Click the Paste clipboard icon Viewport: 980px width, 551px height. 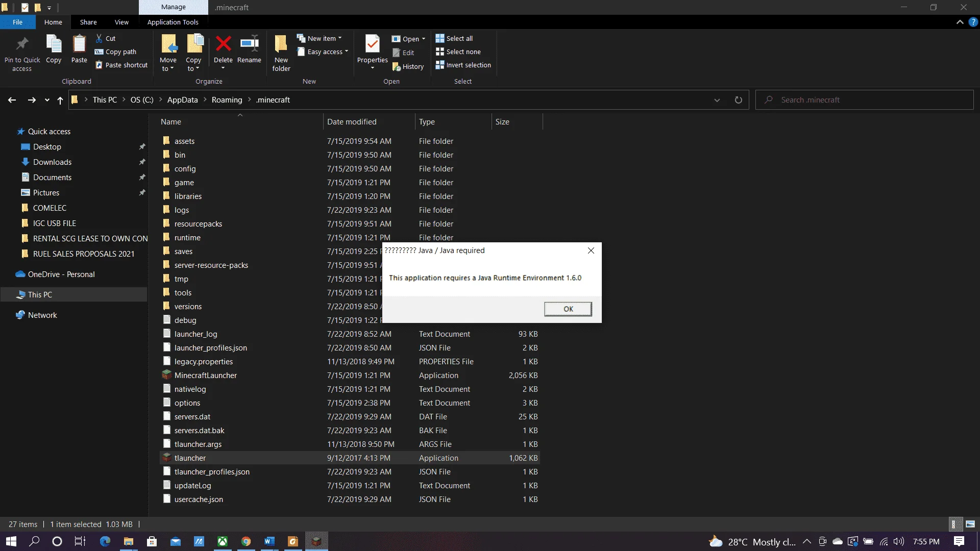click(79, 44)
